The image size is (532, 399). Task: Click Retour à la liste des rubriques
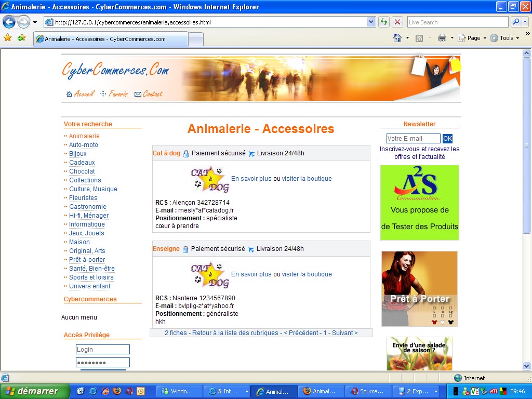[x=235, y=333]
